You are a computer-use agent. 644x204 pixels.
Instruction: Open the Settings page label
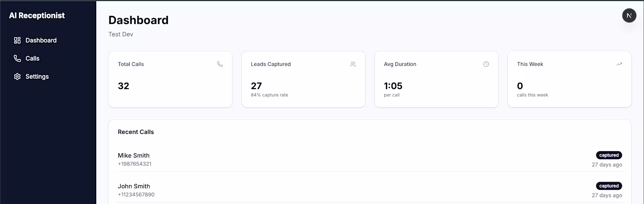[x=37, y=77]
